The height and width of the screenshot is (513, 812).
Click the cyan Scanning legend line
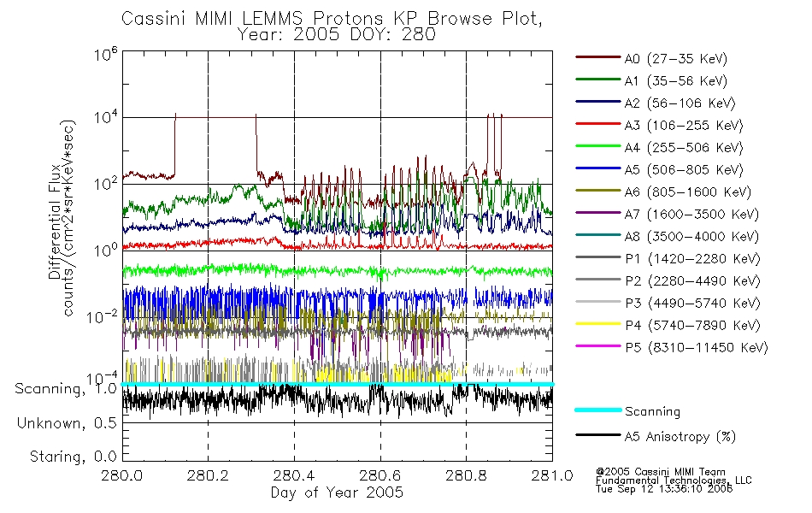click(x=597, y=410)
